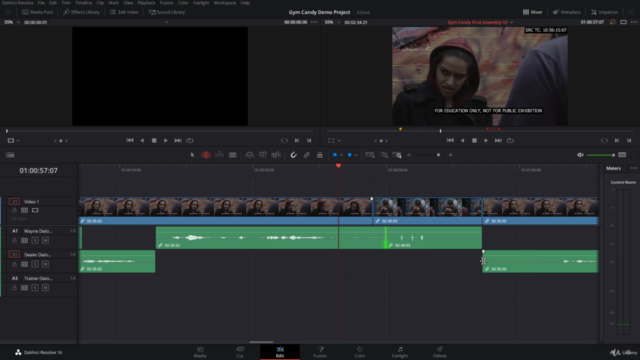640x360 pixels.
Task: Switch to the Media page
Action: click(200, 352)
